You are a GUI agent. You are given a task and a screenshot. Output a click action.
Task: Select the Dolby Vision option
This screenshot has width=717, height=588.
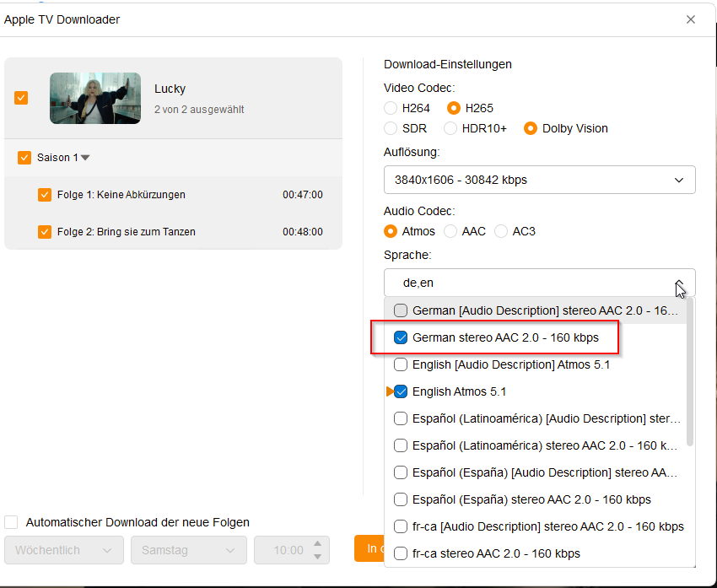pyautogui.click(x=531, y=128)
